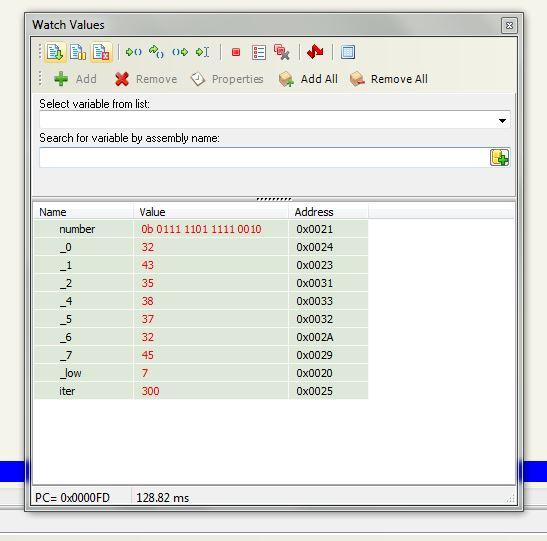Click the first document-with-arrow toolbar icon
This screenshot has width=547, height=541.
coord(55,52)
